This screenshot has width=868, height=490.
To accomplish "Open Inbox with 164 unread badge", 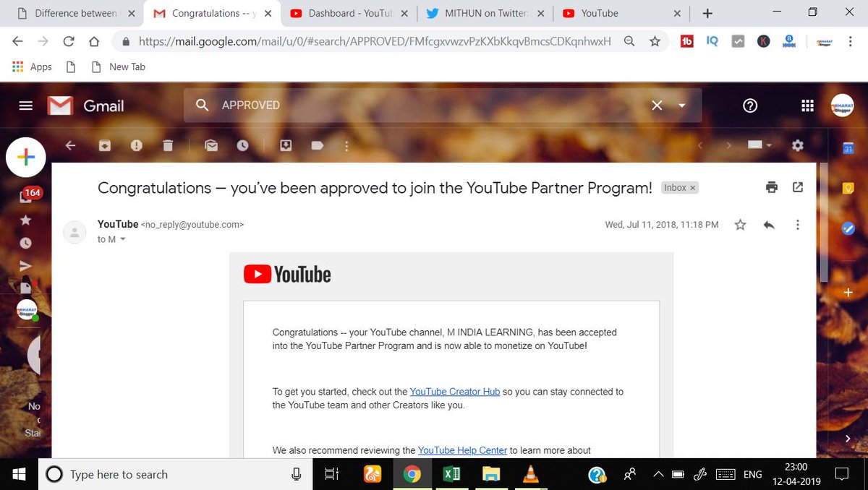I will coord(29,195).
